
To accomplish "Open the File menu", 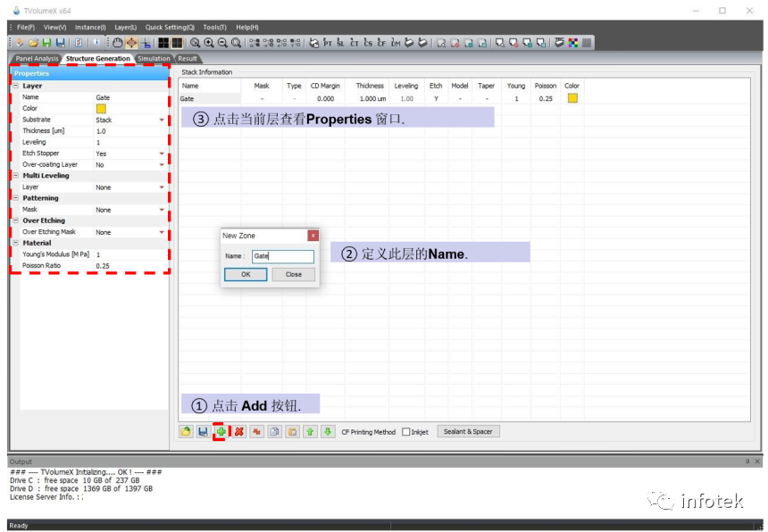I will tap(26, 28).
